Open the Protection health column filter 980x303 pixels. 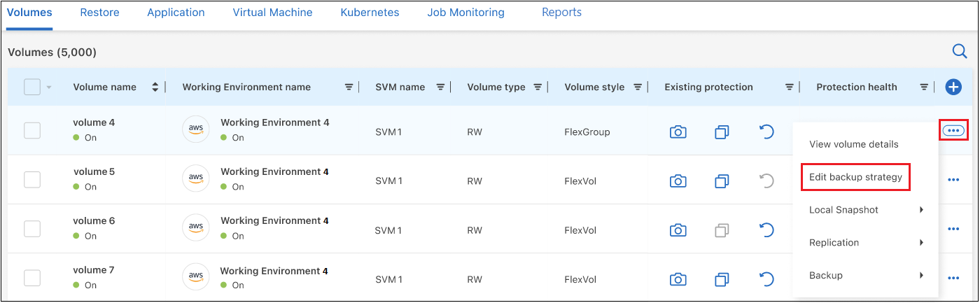924,87
